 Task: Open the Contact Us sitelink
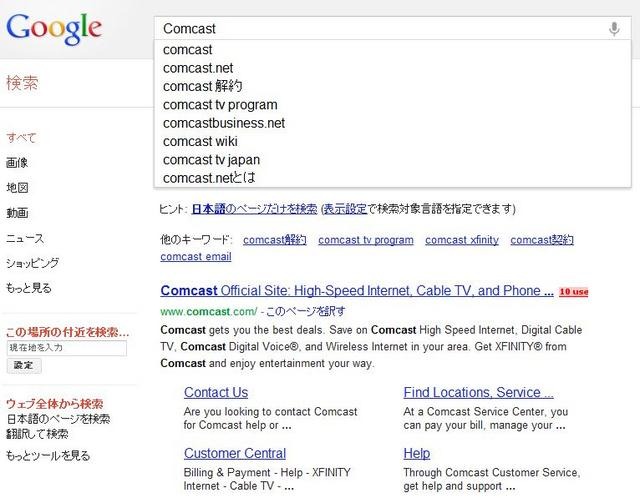coord(216,392)
